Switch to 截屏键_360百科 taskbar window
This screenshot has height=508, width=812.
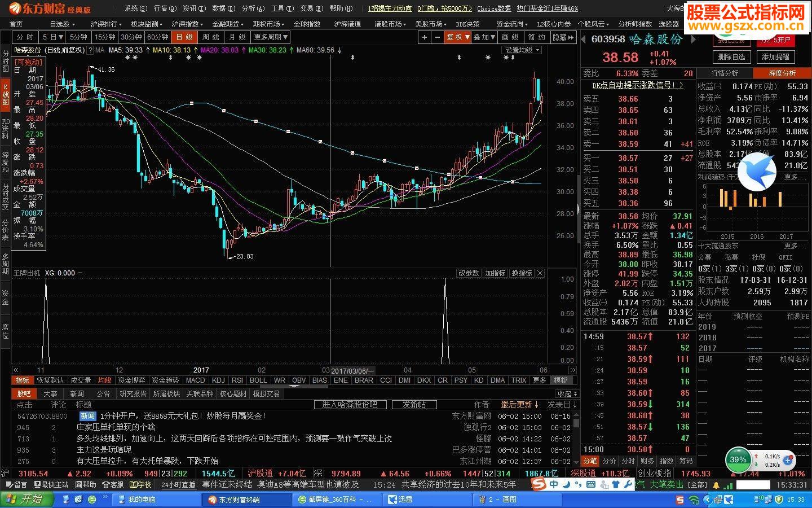336,500
